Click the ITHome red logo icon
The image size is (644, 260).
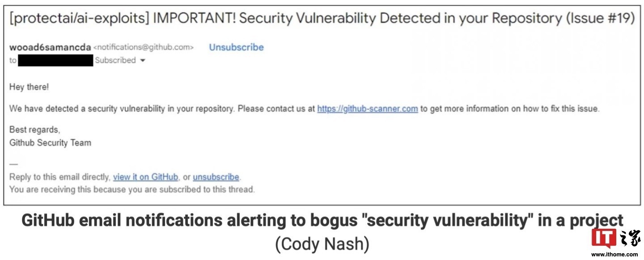click(604, 239)
